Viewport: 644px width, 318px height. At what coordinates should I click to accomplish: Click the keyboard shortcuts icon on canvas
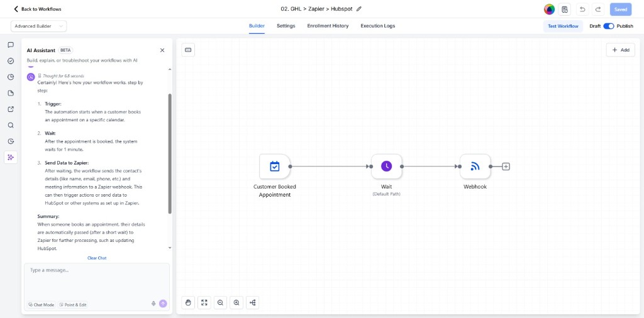[188, 50]
